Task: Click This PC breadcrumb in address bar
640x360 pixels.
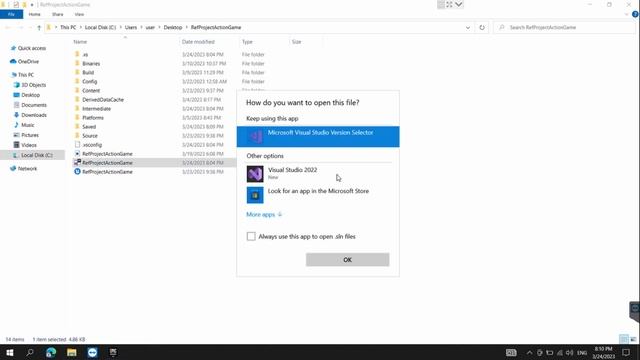Action: (68, 27)
